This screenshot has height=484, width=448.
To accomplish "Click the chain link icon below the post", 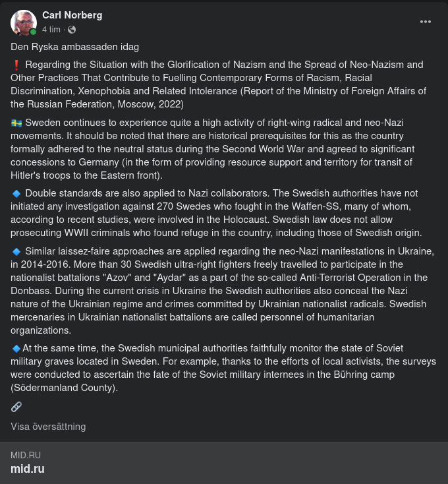I will [x=16, y=406].
